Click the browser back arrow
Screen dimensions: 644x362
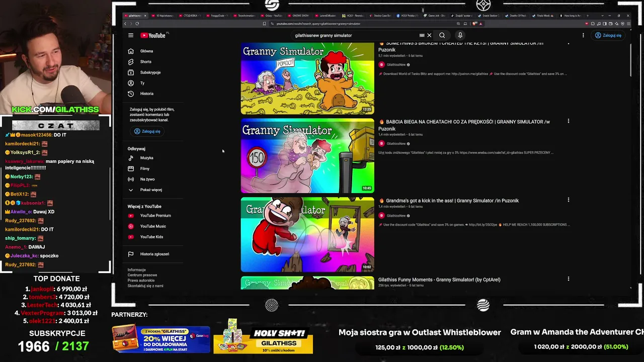125,24
